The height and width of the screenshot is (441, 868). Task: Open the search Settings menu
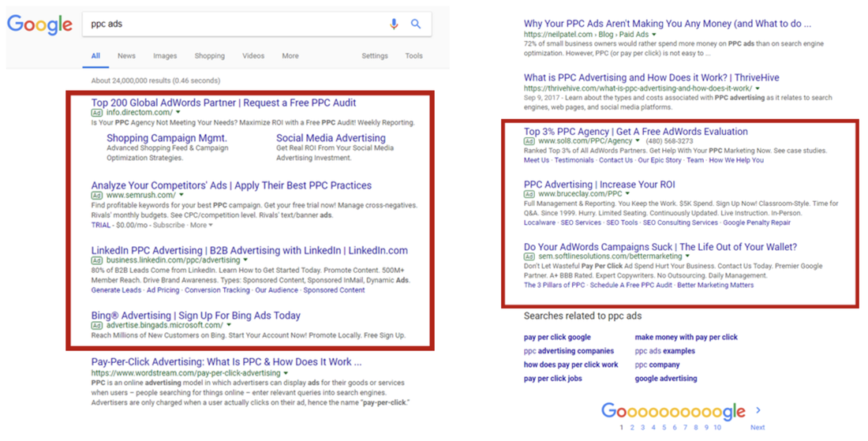(x=375, y=56)
